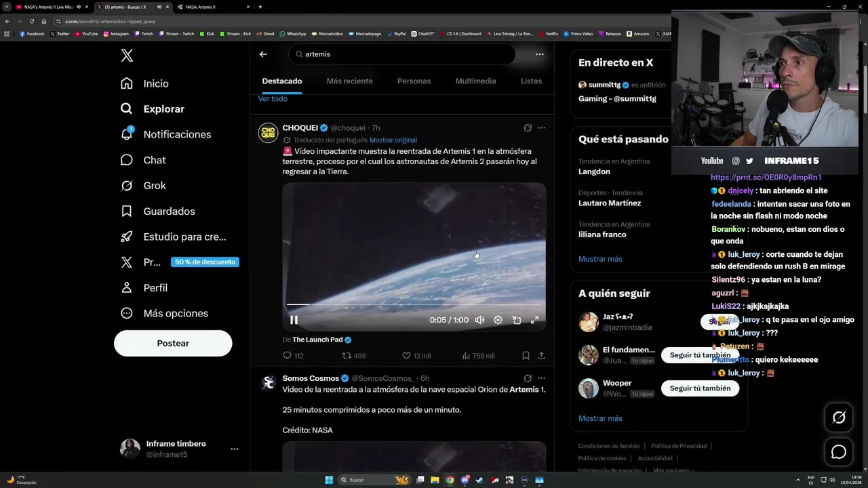
Task: Open Somos Cosmos profile avatar
Action: (268, 383)
